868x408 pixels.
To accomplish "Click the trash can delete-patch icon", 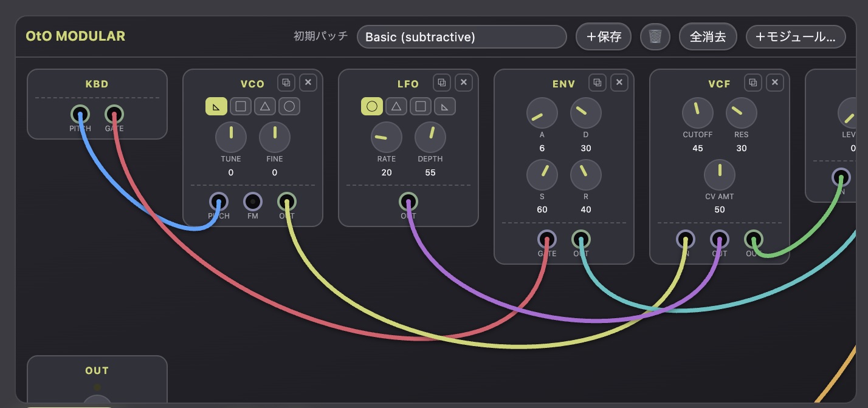I will pos(655,37).
